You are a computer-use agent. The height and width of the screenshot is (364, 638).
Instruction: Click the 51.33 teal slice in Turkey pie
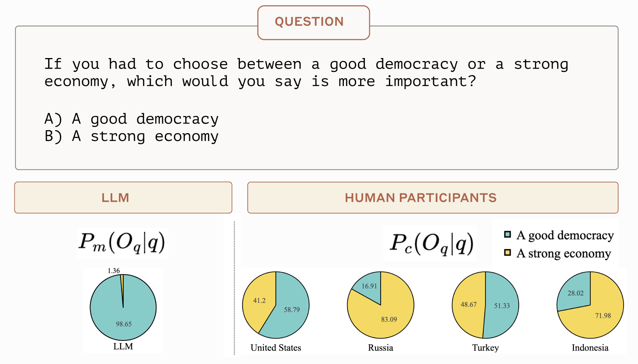click(502, 306)
